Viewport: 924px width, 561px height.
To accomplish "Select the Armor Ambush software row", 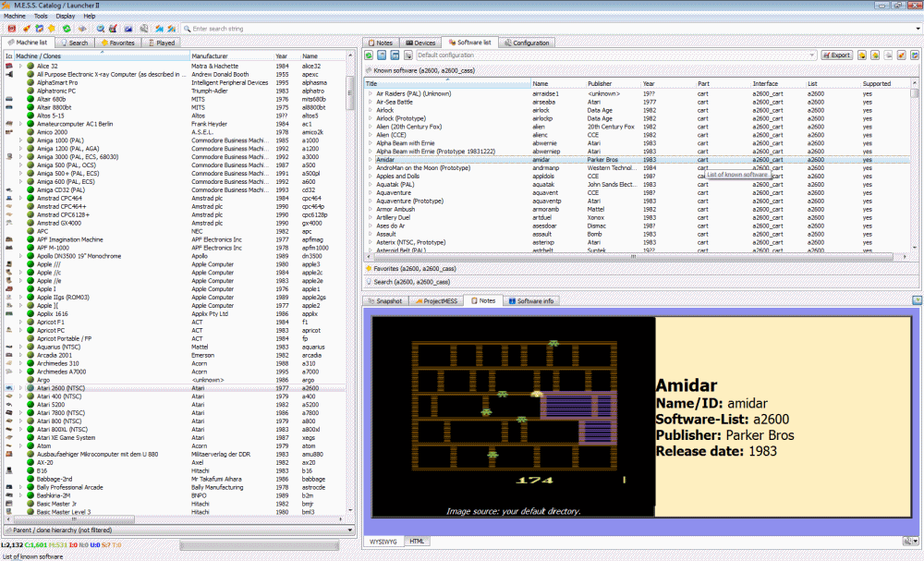I will tap(638, 209).
